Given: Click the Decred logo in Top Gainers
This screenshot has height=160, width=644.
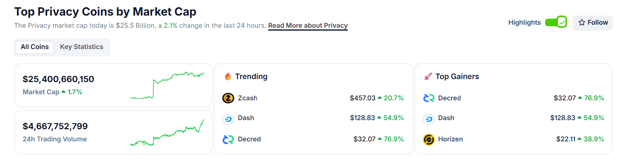Looking at the screenshot, I should 428,98.
